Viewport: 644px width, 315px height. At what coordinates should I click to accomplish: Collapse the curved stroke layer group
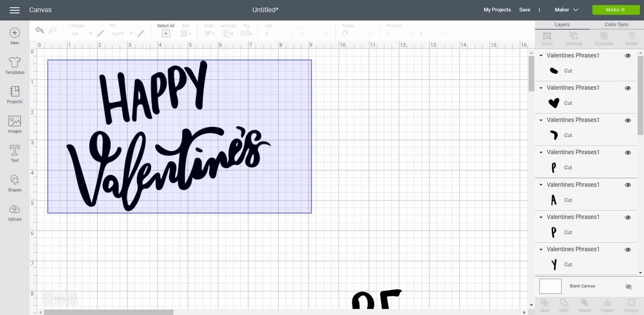[x=541, y=120]
